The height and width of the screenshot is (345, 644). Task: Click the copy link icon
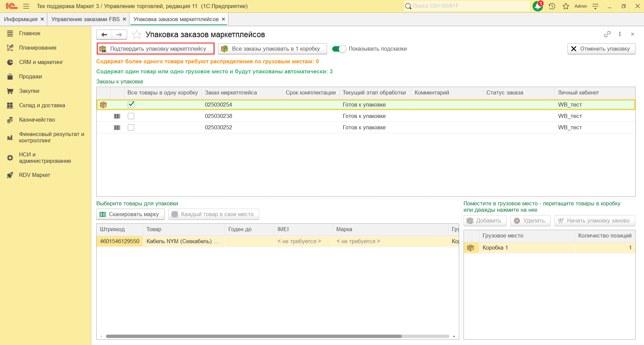pos(607,34)
